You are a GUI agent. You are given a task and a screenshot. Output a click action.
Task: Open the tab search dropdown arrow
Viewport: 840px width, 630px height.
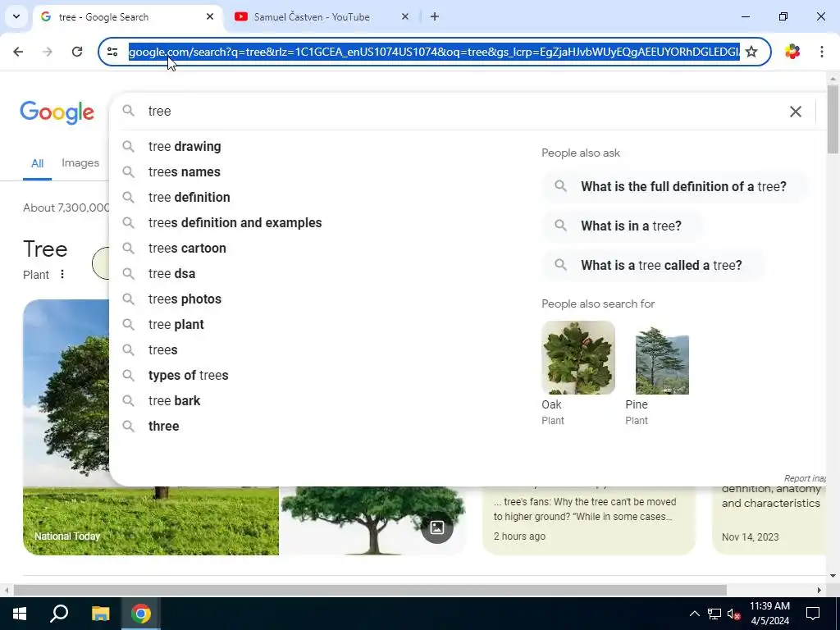point(16,16)
